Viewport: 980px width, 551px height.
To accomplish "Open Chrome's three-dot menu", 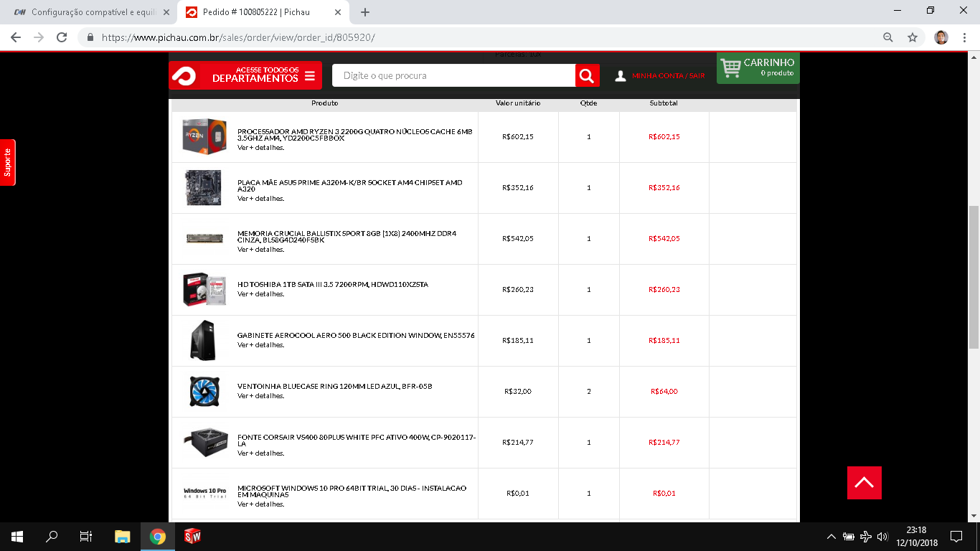I will tap(965, 37).
